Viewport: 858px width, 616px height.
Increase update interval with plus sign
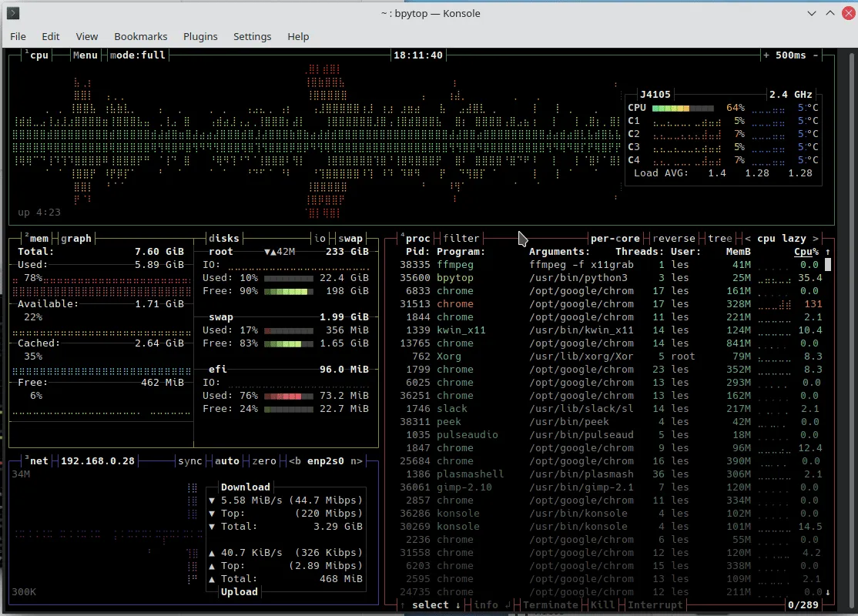pyautogui.click(x=766, y=55)
